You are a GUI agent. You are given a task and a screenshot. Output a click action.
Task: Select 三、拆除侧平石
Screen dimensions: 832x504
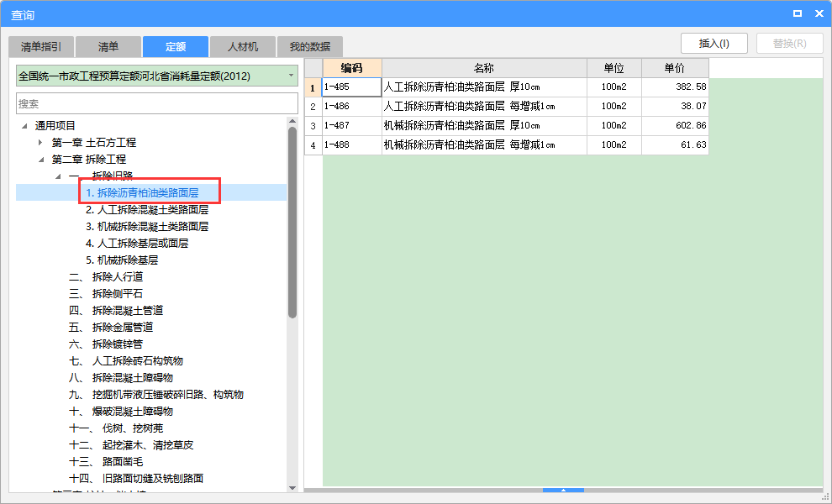(x=106, y=294)
